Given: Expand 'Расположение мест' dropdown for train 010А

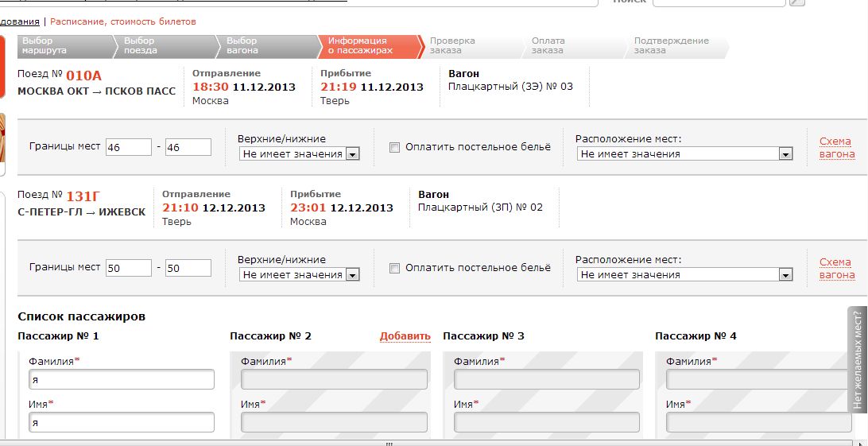Looking at the screenshot, I should [x=685, y=153].
